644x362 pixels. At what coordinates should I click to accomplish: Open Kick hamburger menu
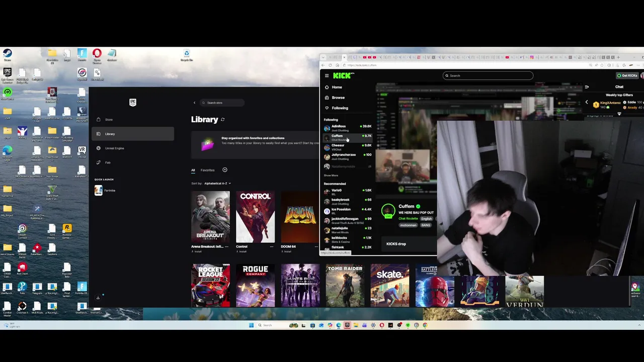click(x=327, y=76)
